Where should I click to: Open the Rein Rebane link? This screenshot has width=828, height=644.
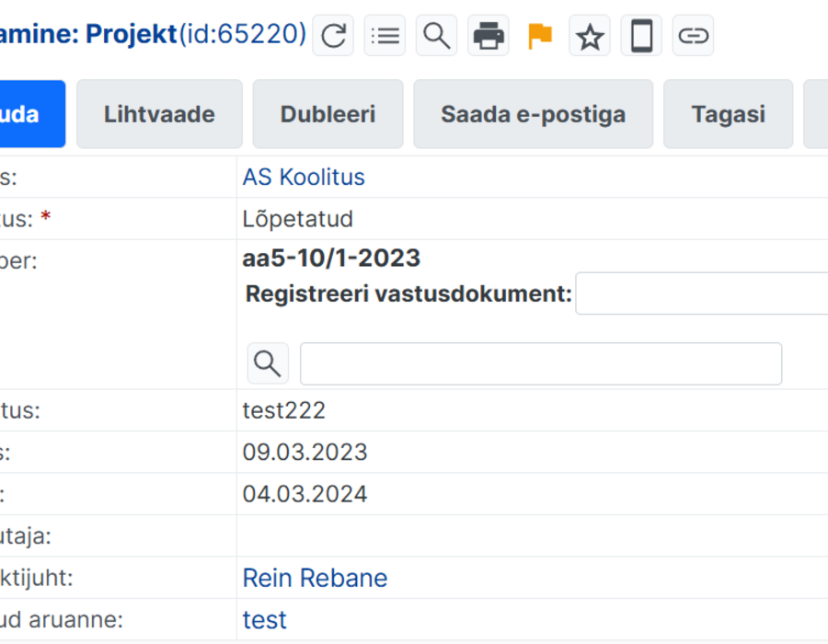[x=315, y=578]
